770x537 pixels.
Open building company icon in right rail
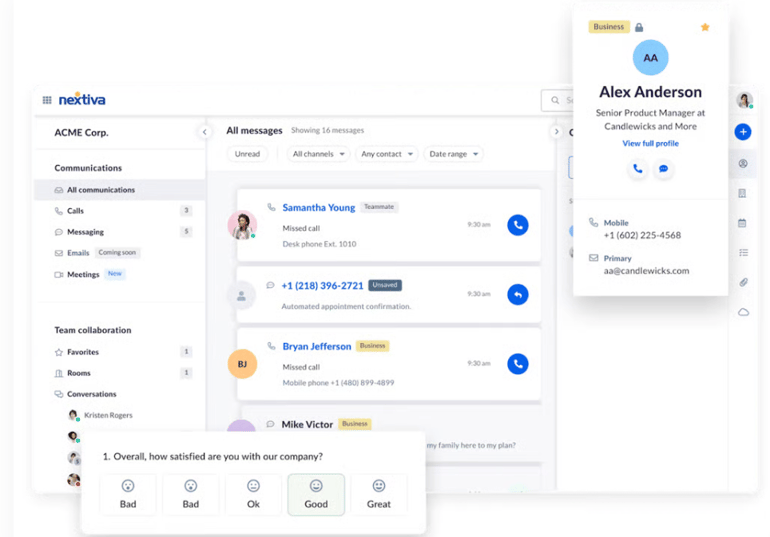pyautogui.click(x=742, y=193)
